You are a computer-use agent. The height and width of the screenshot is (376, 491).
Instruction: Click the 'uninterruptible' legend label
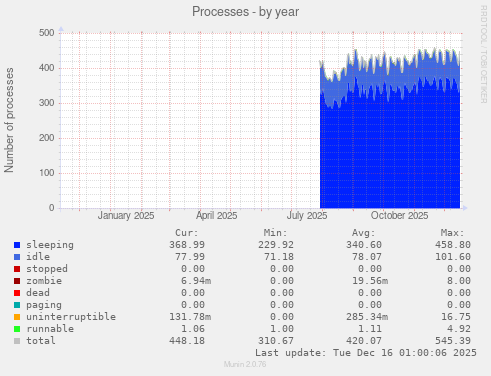click(71, 317)
